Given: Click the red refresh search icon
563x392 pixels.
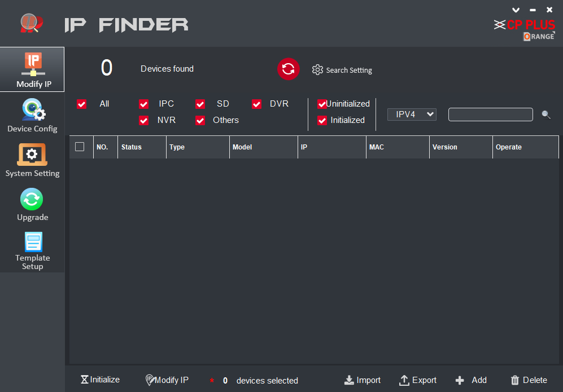Looking at the screenshot, I should pos(288,69).
